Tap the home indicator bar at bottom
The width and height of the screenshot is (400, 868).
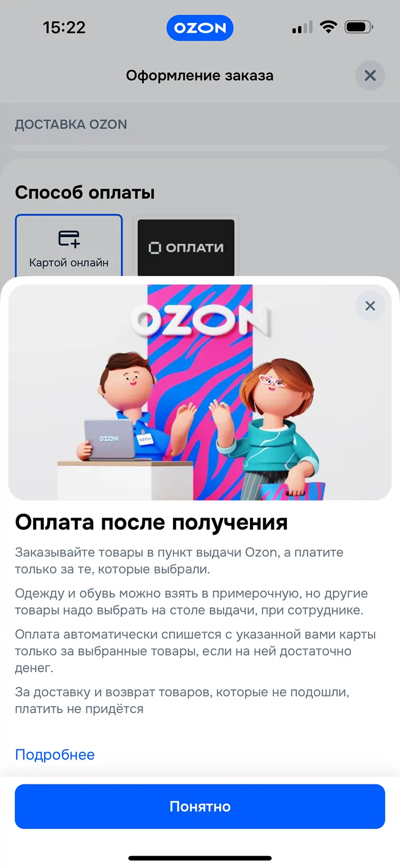pyautogui.click(x=200, y=858)
